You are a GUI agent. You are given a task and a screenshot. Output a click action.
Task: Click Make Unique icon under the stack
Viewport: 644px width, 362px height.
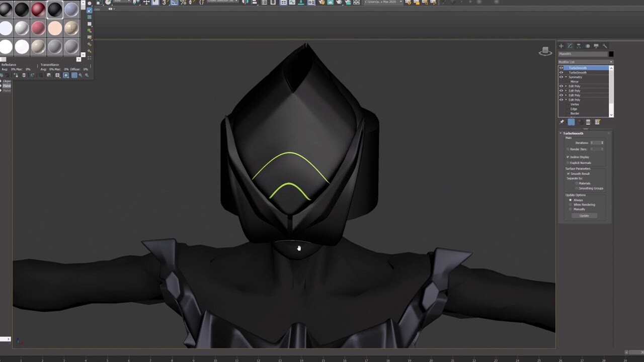[x=580, y=122]
